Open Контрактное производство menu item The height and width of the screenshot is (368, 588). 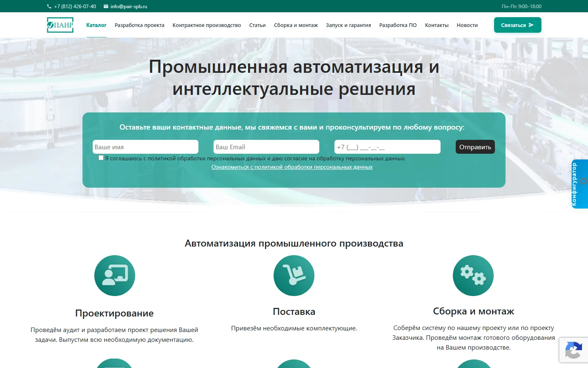tap(207, 25)
